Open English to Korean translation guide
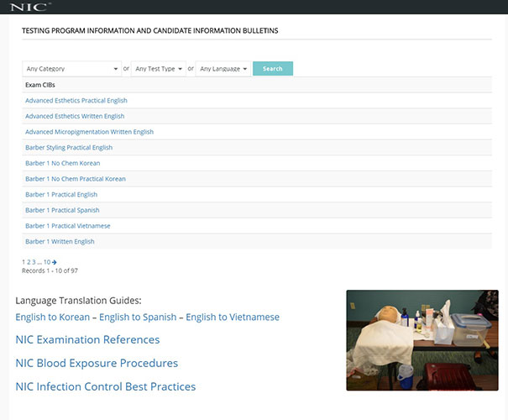Image resolution: width=508 pixels, height=420 pixels. coord(53,318)
